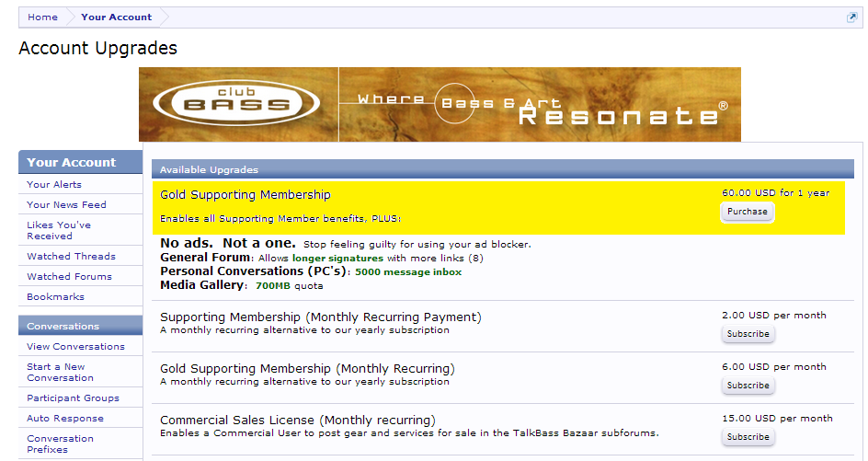The width and height of the screenshot is (868, 461).
Task: Open Your Account breadcrumb
Action: 116,17
